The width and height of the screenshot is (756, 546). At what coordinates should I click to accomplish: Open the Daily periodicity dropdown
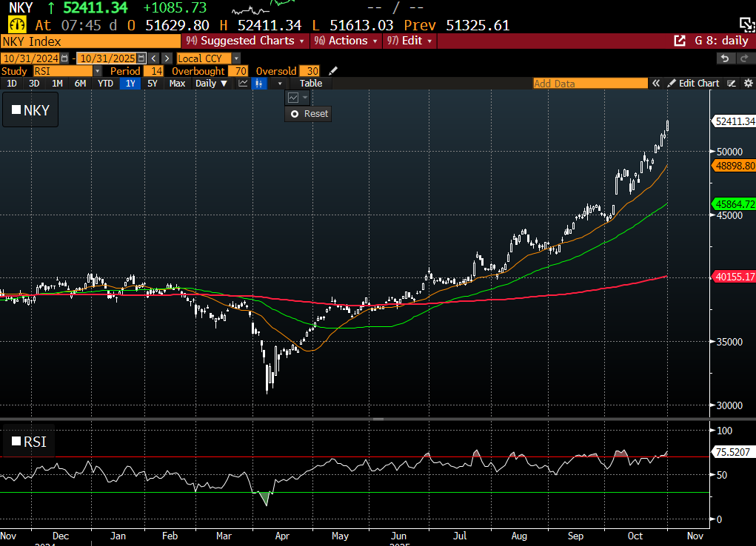pyautogui.click(x=211, y=84)
